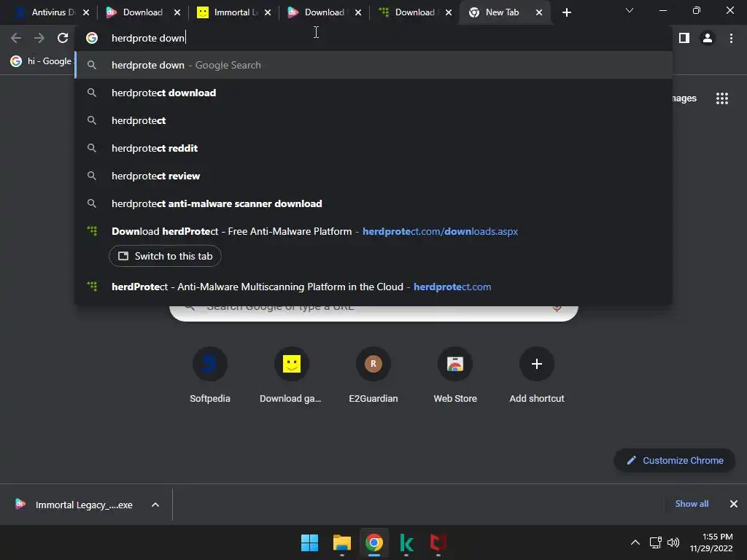Show hidden system tray icons
This screenshot has width=747, height=560.
pyautogui.click(x=635, y=542)
